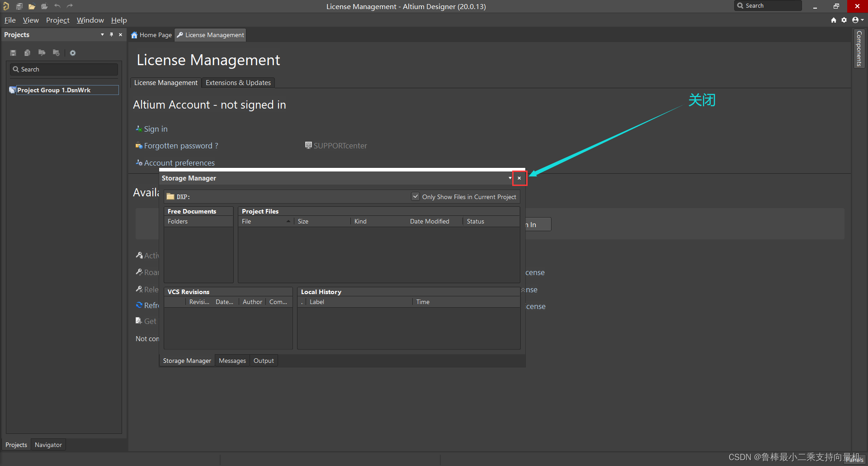
Task: Open the Projects panel options dropdown arrow
Action: [102, 35]
